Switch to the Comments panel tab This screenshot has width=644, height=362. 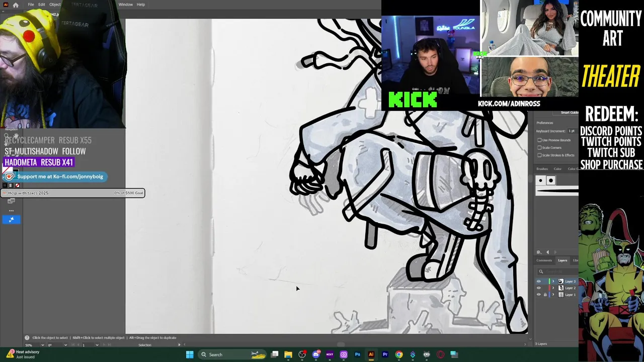(544, 260)
